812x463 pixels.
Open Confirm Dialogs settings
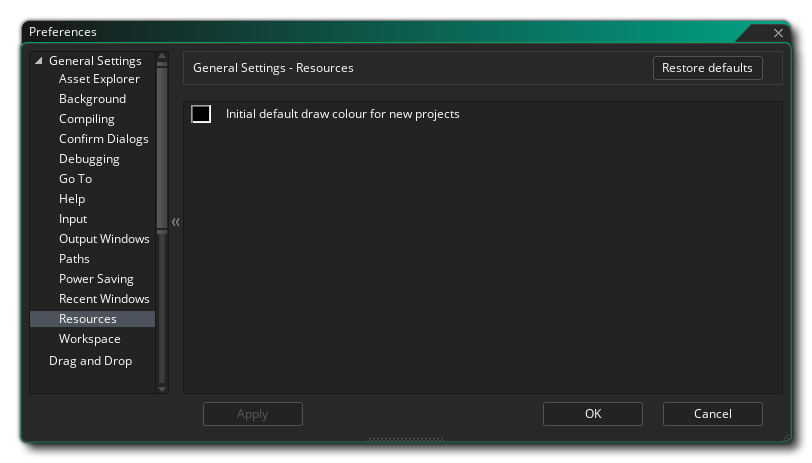103,139
